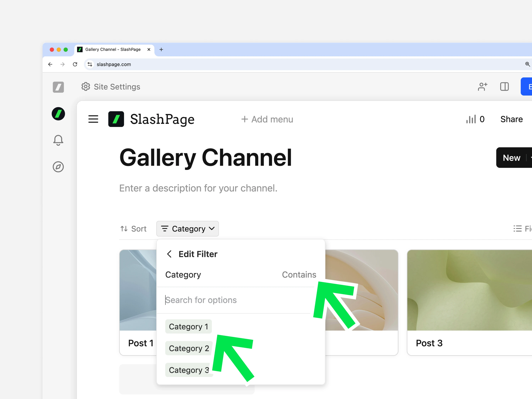
Task: Click the Share button
Action: pos(512,119)
